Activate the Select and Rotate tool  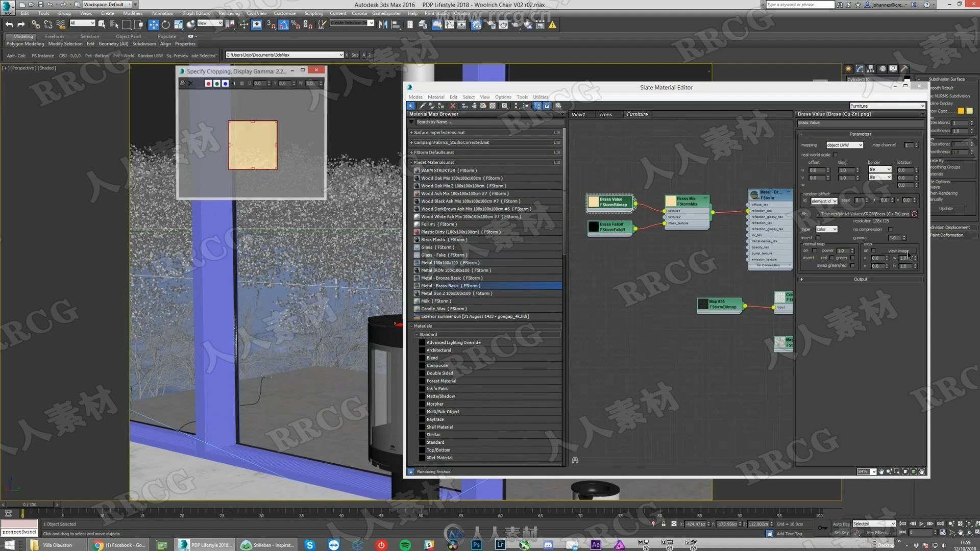click(x=165, y=24)
